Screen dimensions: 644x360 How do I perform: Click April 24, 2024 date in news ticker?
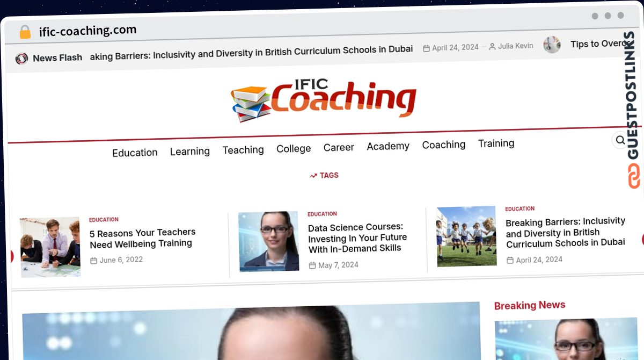point(455,47)
